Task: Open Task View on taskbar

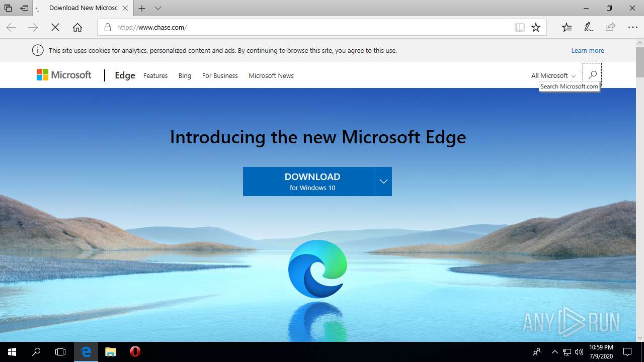Action: coord(60,352)
